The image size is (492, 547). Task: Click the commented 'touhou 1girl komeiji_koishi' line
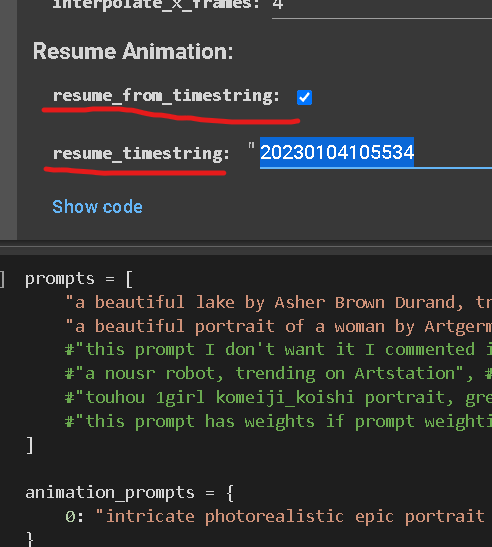tap(278, 397)
